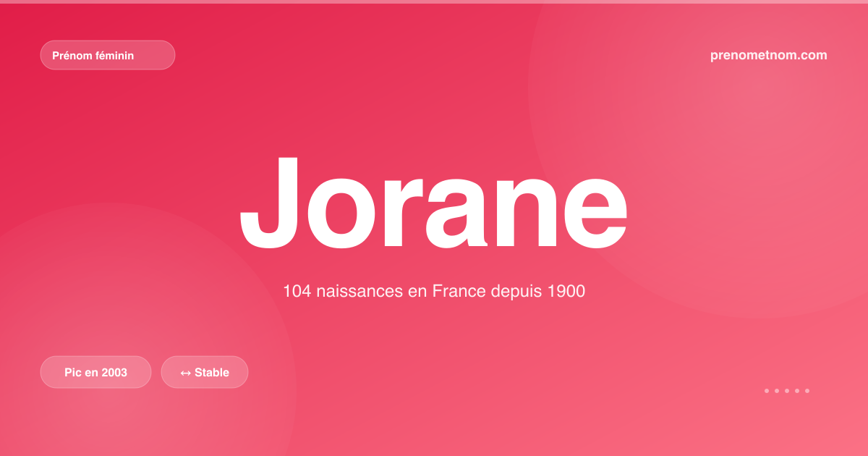Viewport: 868px width, 456px height.
Task: Click the large Jorane name heading
Action: 434,202
